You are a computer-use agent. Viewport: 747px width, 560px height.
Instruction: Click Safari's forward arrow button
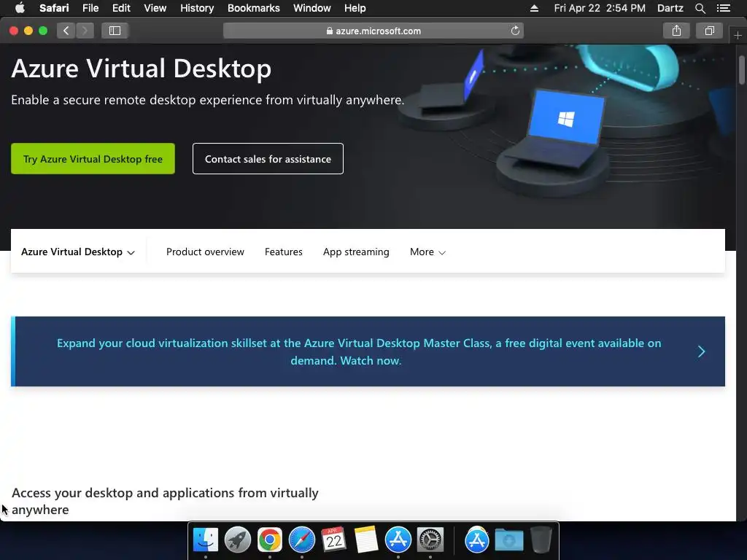(x=85, y=31)
